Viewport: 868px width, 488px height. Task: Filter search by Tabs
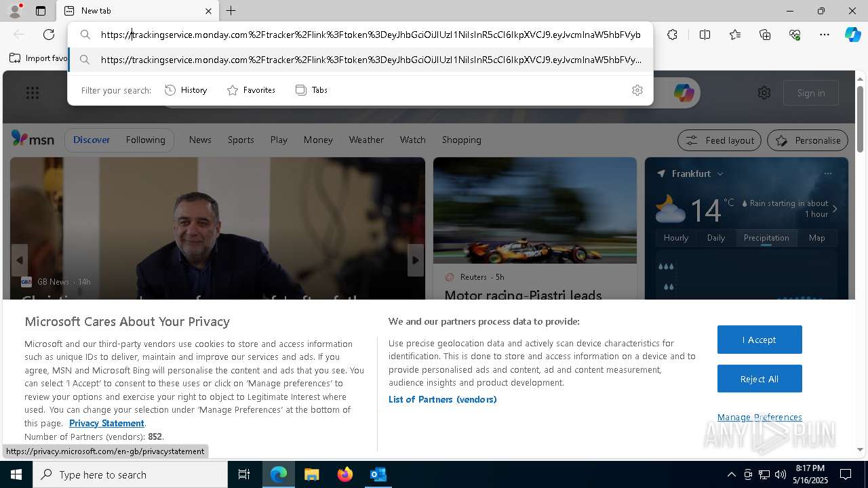click(x=312, y=90)
